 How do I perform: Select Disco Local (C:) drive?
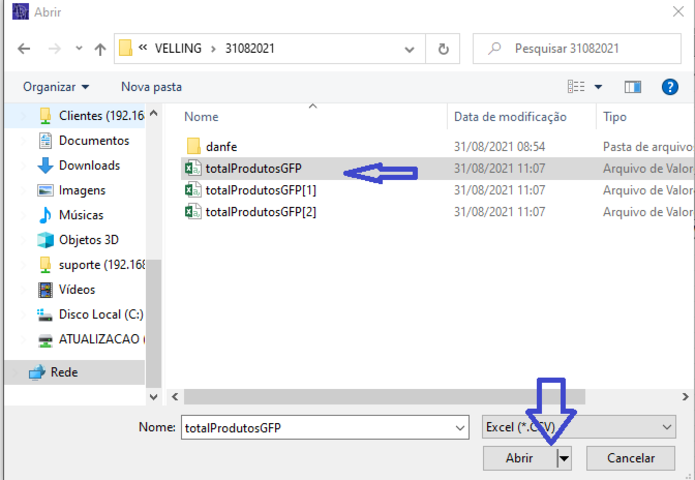pyautogui.click(x=94, y=314)
